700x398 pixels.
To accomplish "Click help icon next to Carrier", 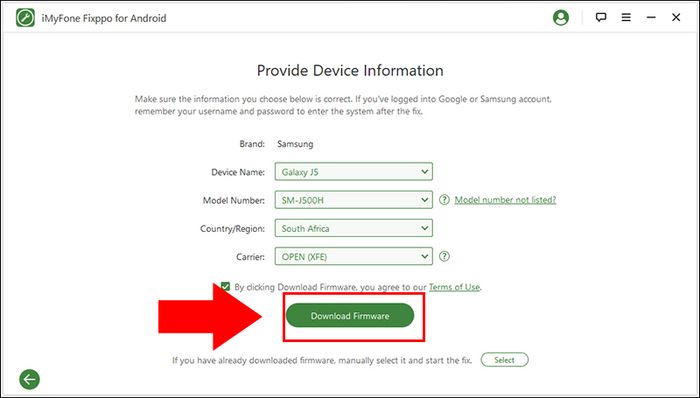I will (x=444, y=257).
